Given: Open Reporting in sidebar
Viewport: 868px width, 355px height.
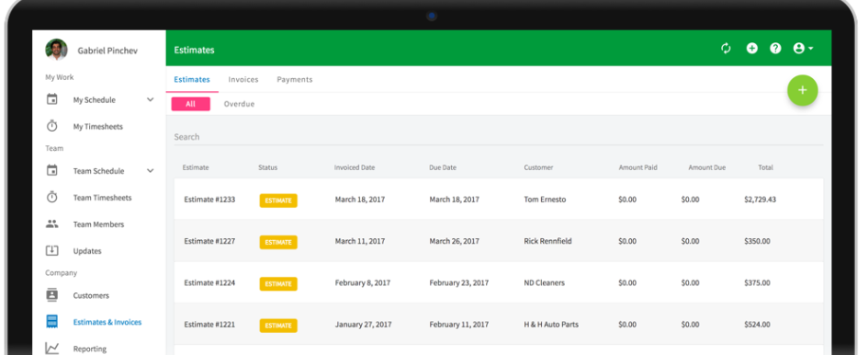Looking at the screenshot, I should tap(90, 349).
